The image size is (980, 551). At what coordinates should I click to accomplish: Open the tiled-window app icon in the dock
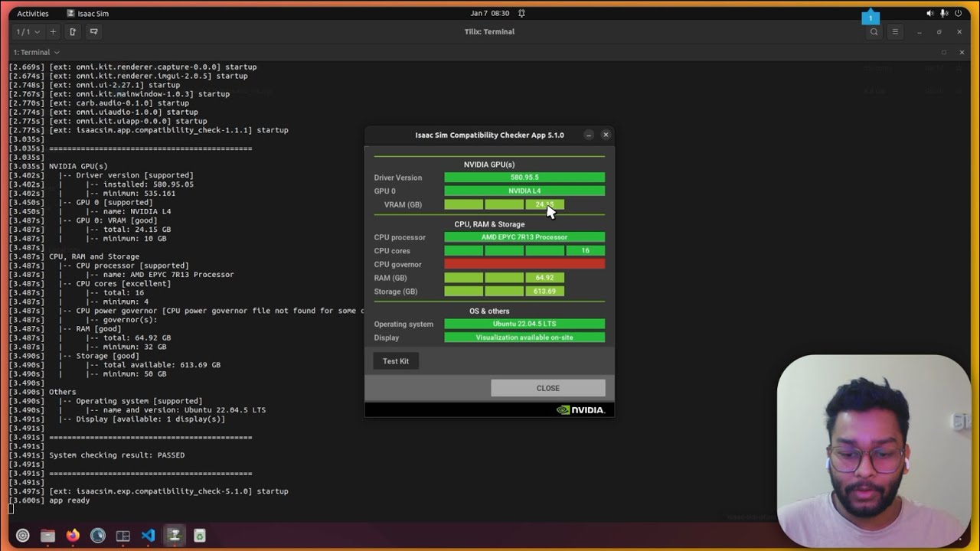(x=123, y=536)
